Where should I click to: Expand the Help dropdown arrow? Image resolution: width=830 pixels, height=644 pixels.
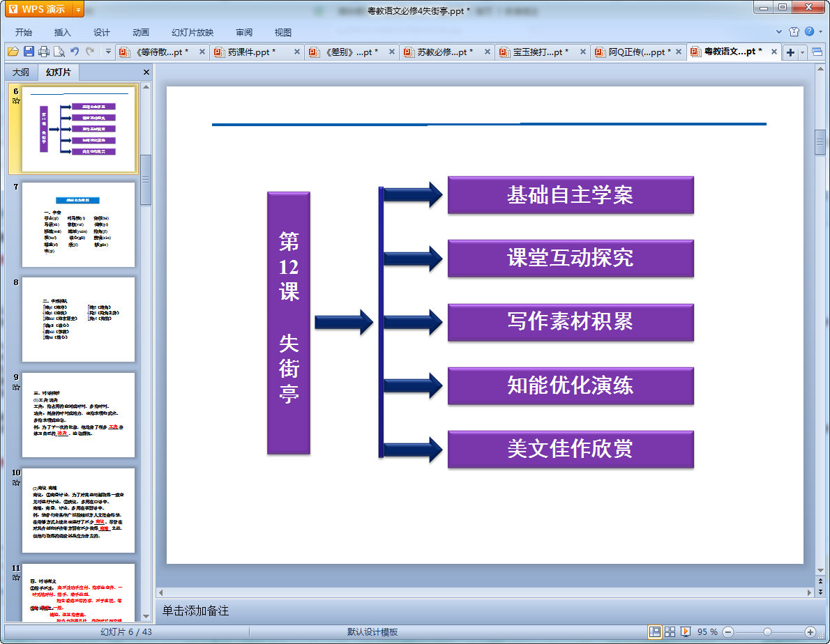point(820,32)
